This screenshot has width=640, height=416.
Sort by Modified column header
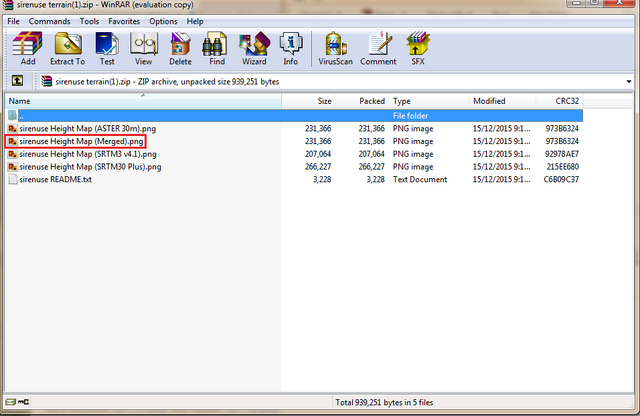point(502,101)
